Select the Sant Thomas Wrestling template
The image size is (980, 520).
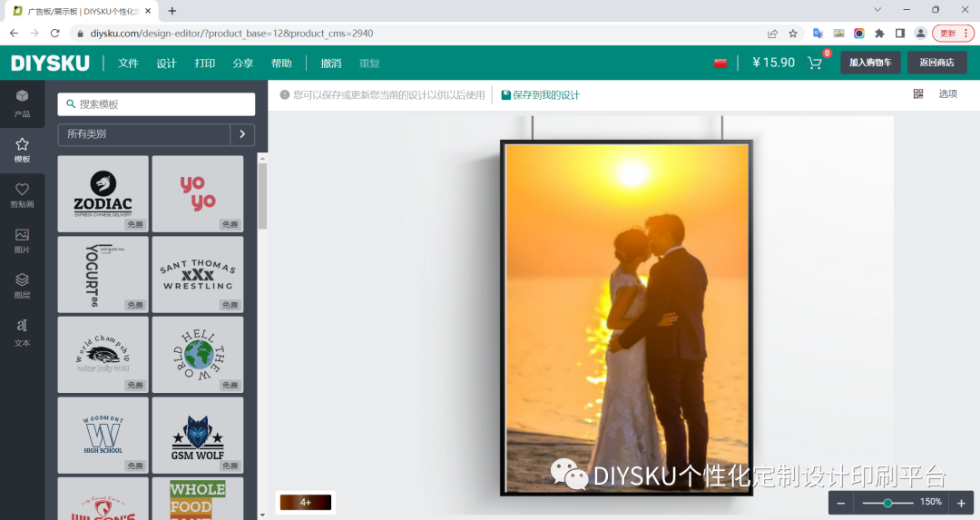[198, 274]
